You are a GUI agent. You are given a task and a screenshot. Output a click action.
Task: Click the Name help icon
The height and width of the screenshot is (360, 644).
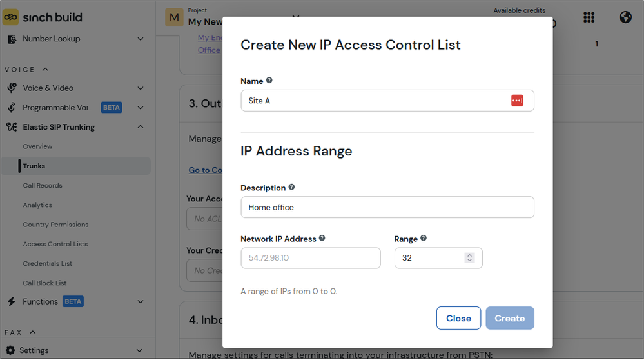[x=269, y=81]
